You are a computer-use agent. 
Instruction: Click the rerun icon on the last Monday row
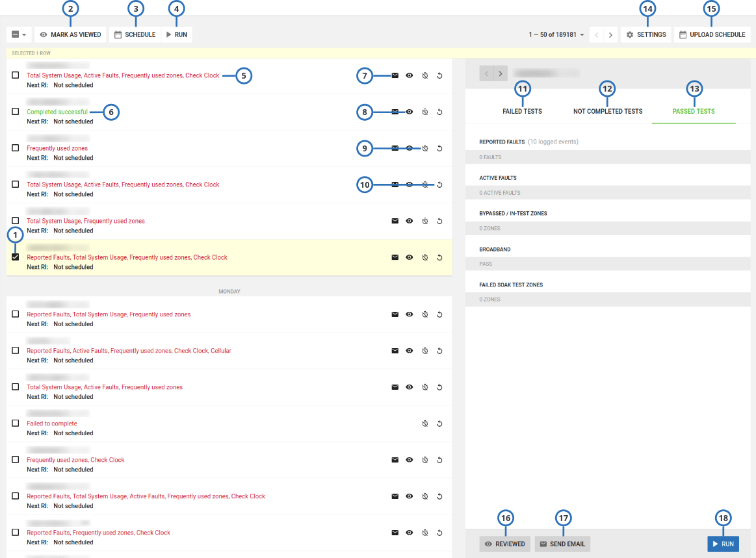[439, 533]
